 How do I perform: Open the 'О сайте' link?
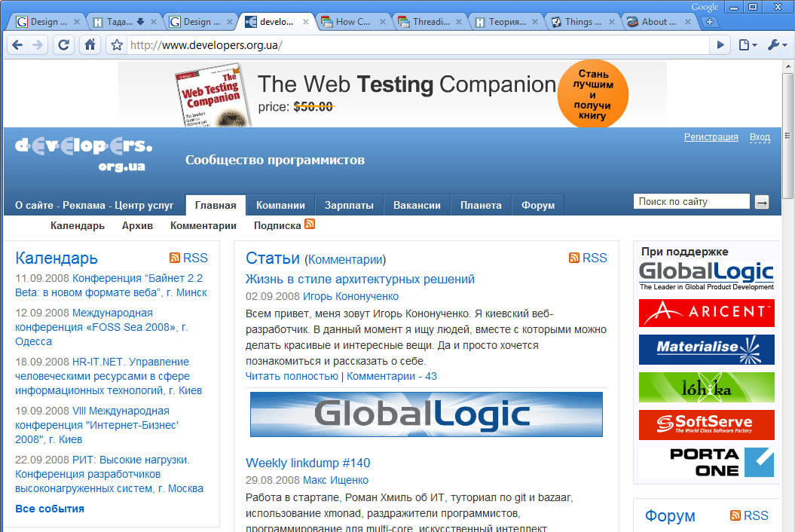click(x=34, y=206)
